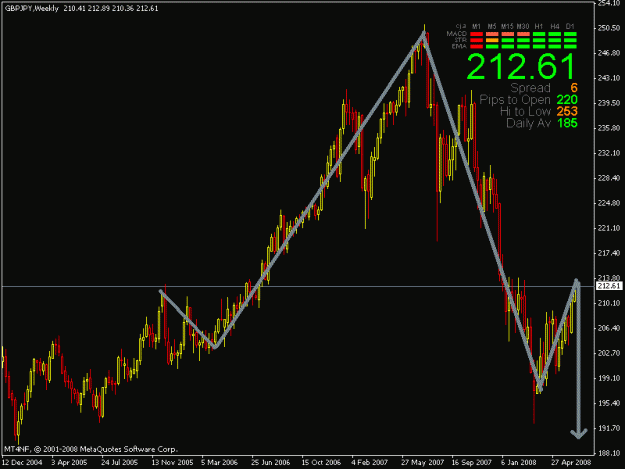Click the Pips to Open label
This screenshot has height=469, width=625.
[x=515, y=100]
